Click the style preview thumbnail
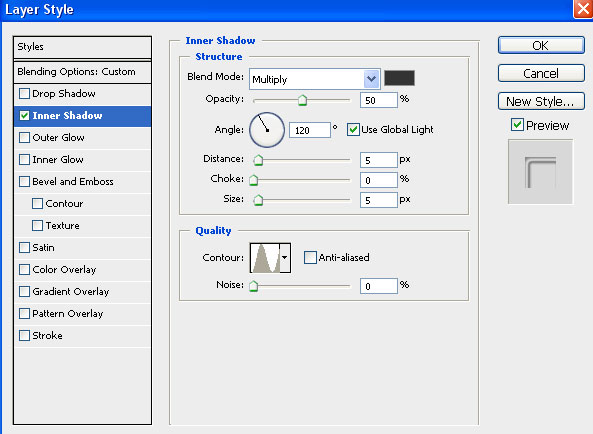Screen dimensions: 593x434 [540, 172]
